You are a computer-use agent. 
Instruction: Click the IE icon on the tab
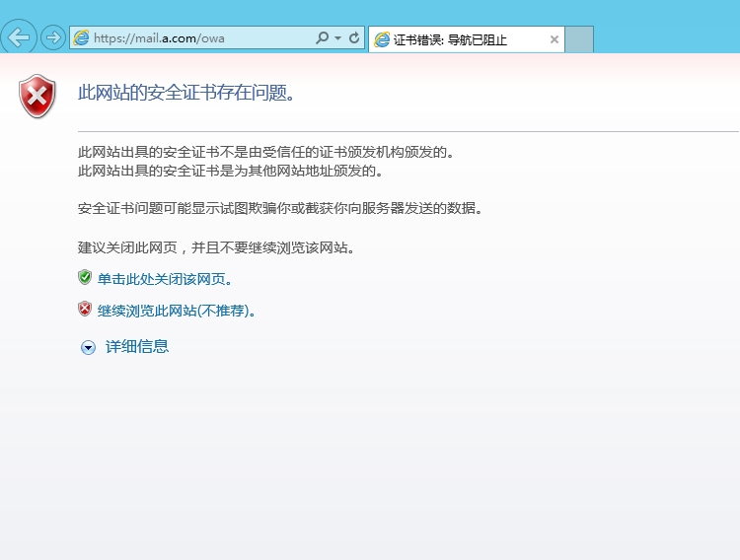coord(382,39)
